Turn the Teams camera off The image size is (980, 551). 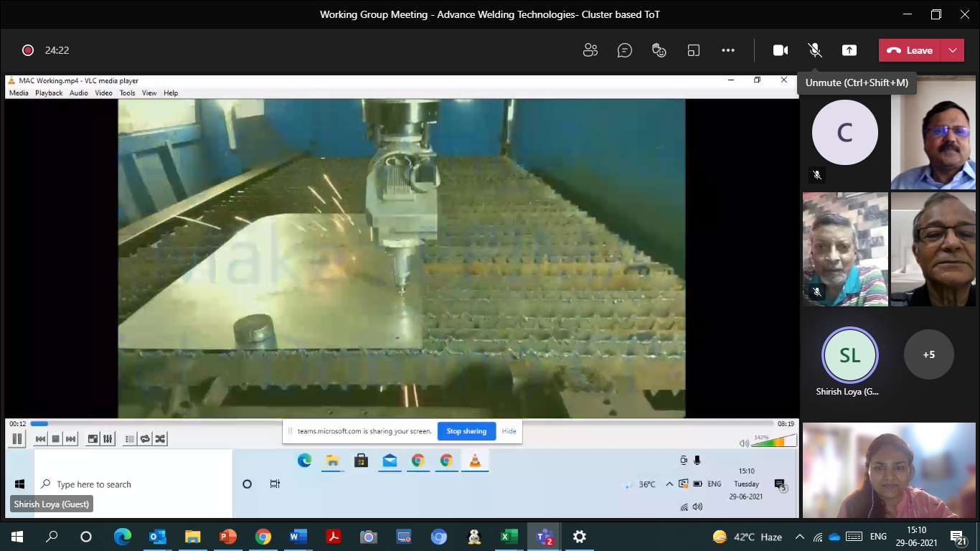pyautogui.click(x=781, y=50)
